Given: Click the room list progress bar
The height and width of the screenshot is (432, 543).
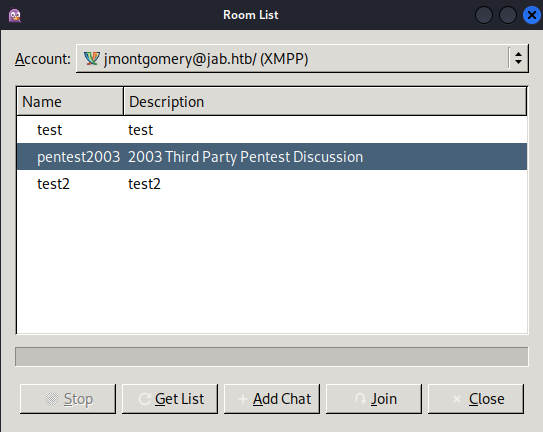Looking at the screenshot, I should pyautogui.click(x=272, y=356).
